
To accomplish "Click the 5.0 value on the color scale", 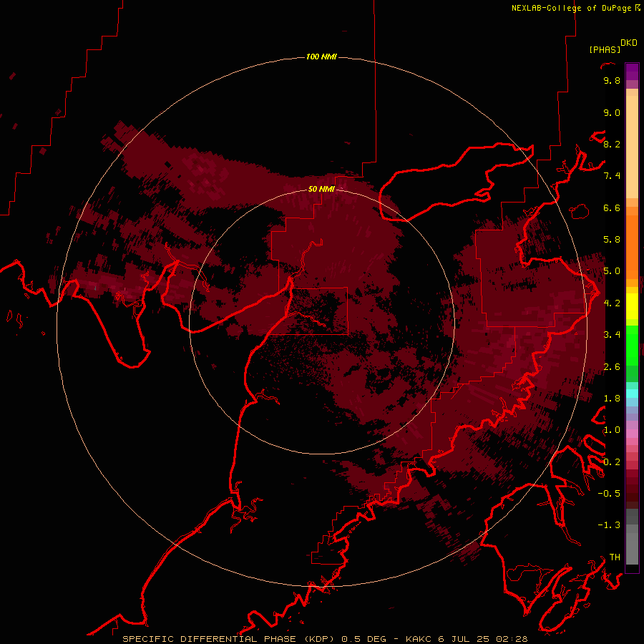I will click(x=612, y=271).
